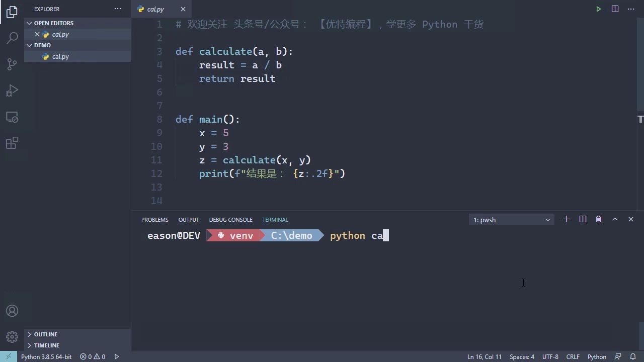Change language mode Python in status bar
The image size is (644, 362).
(597, 356)
